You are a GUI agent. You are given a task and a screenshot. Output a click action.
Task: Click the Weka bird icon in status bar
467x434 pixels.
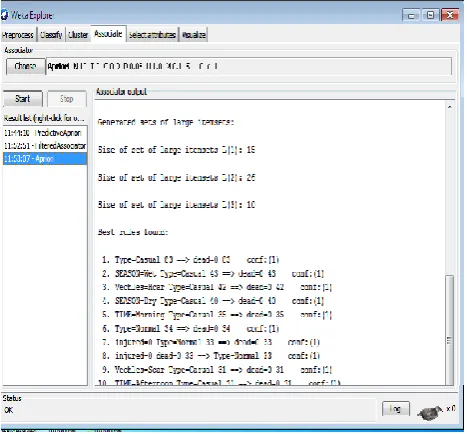pos(430,413)
